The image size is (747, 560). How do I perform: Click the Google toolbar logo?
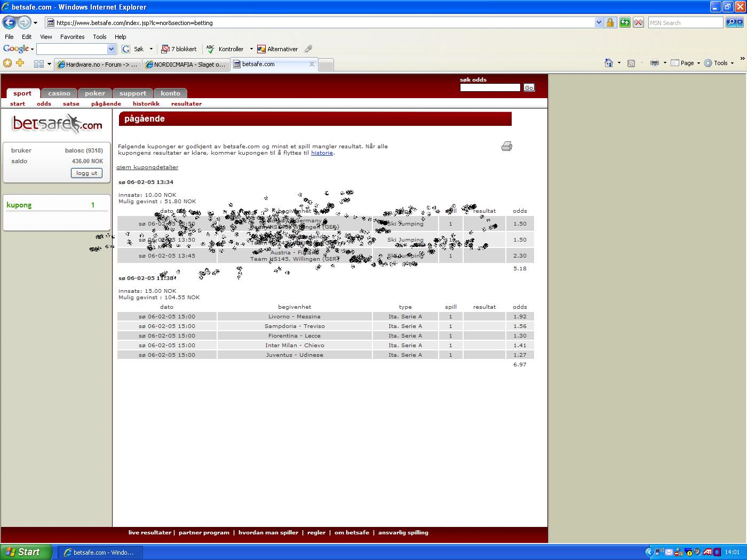[x=16, y=49]
